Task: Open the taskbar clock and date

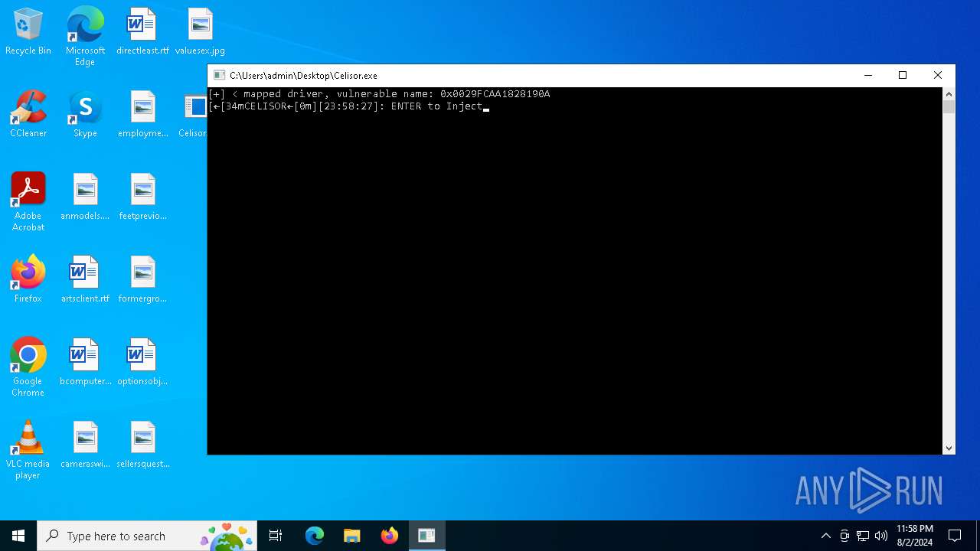Action: [x=915, y=536]
